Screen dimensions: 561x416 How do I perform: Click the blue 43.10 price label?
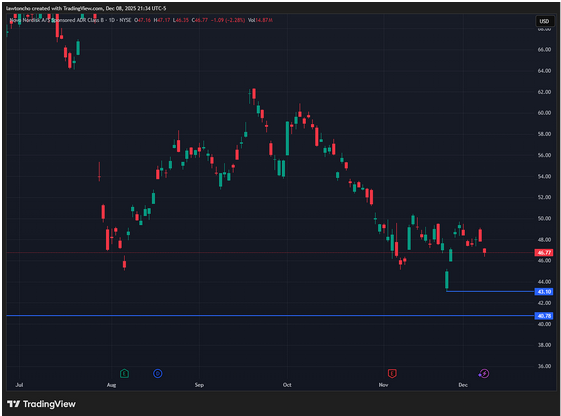point(544,292)
